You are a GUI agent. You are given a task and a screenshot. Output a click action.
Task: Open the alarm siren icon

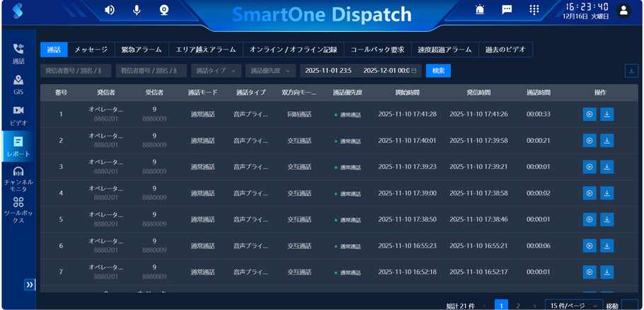pyautogui.click(x=480, y=10)
